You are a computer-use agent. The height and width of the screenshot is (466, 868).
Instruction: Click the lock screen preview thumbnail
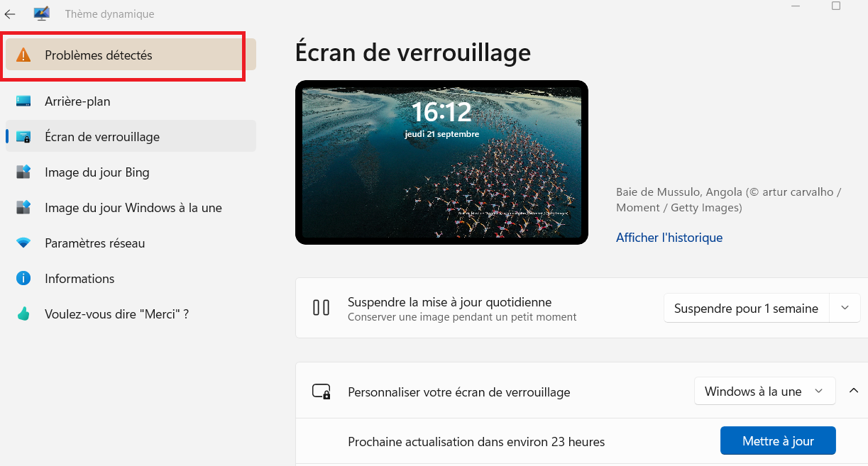441,162
